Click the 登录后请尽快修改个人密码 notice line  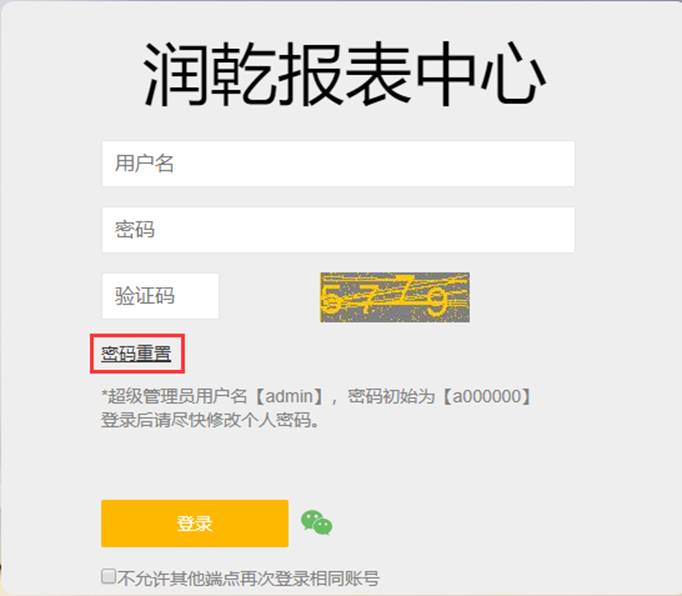pyautogui.click(x=211, y=420)
